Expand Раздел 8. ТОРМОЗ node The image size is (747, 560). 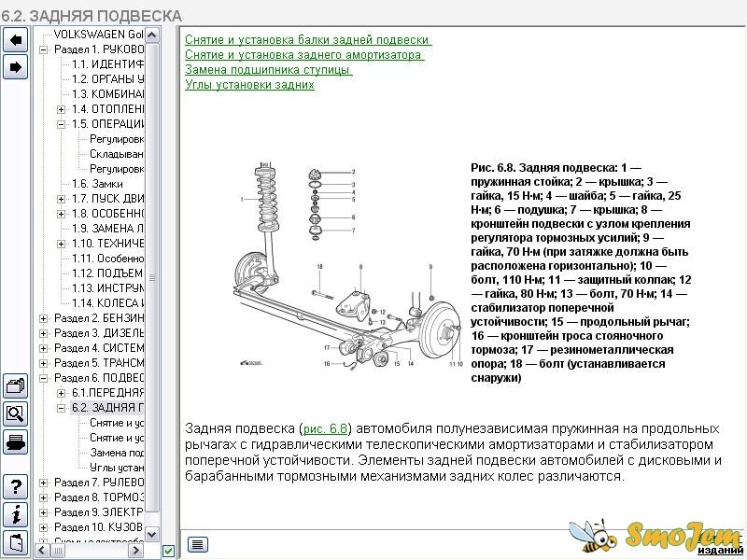coord(43,497)
